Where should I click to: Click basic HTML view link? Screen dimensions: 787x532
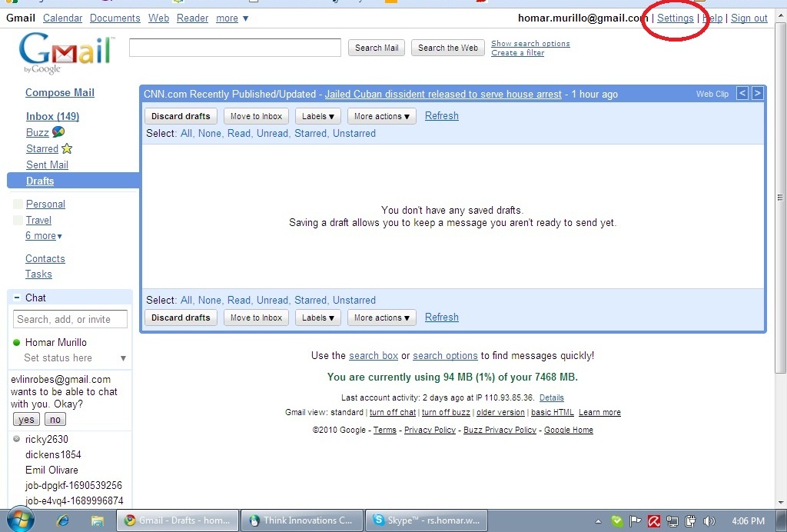[x=552, y=412]
